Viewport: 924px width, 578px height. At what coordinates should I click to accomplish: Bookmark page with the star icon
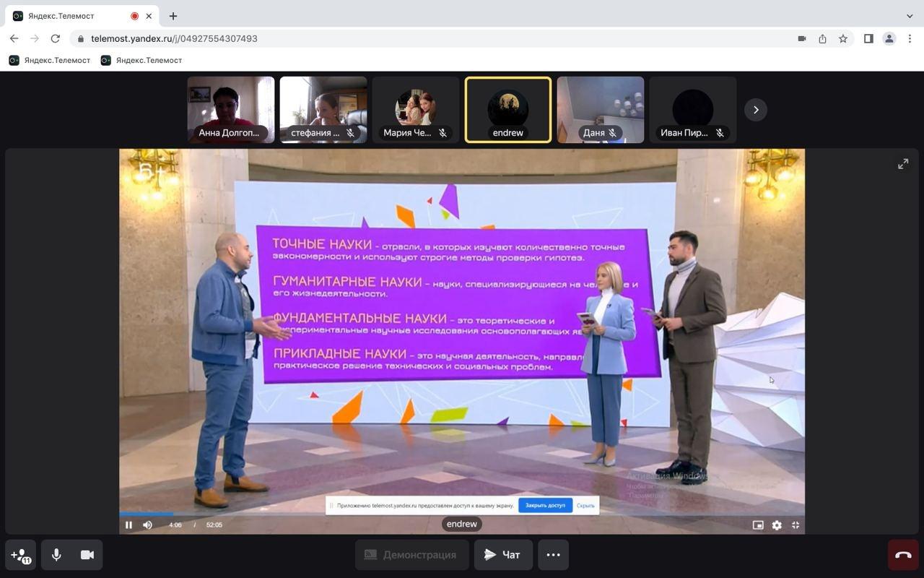[x=843, y=39]
